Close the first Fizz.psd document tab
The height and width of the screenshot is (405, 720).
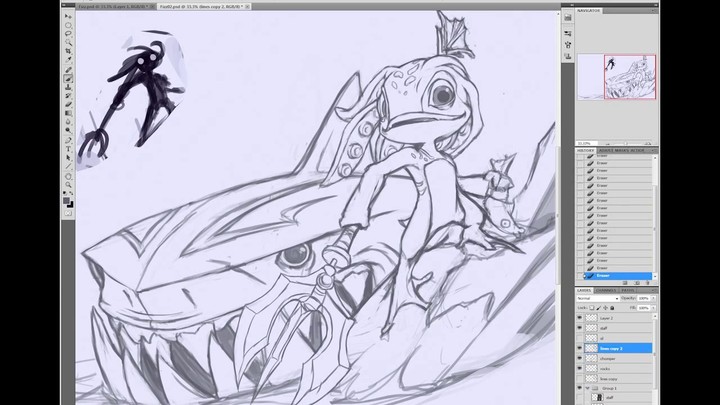point(152,6)
